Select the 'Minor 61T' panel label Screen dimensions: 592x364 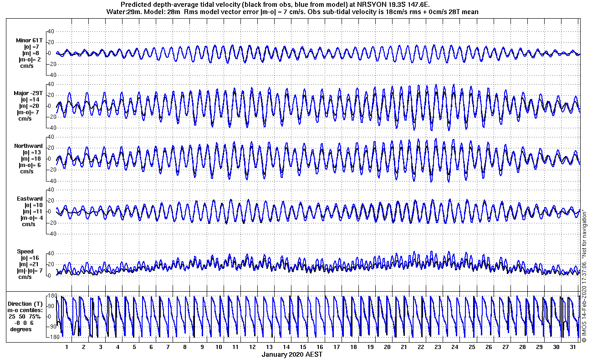(x=29, y=40)
